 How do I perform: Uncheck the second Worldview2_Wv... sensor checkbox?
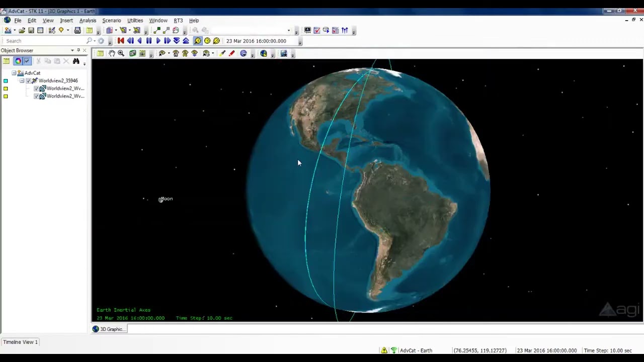point(36,96)
